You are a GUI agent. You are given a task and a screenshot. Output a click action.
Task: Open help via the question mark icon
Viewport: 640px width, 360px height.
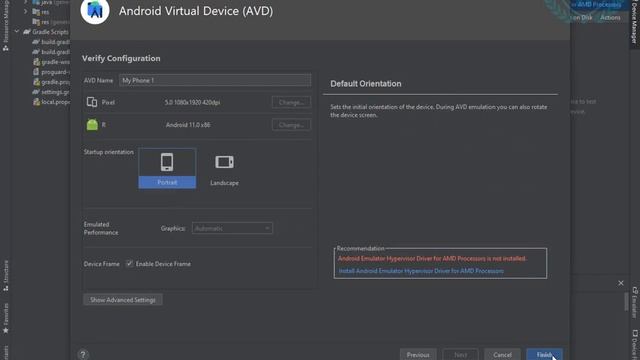pos(83,354)
